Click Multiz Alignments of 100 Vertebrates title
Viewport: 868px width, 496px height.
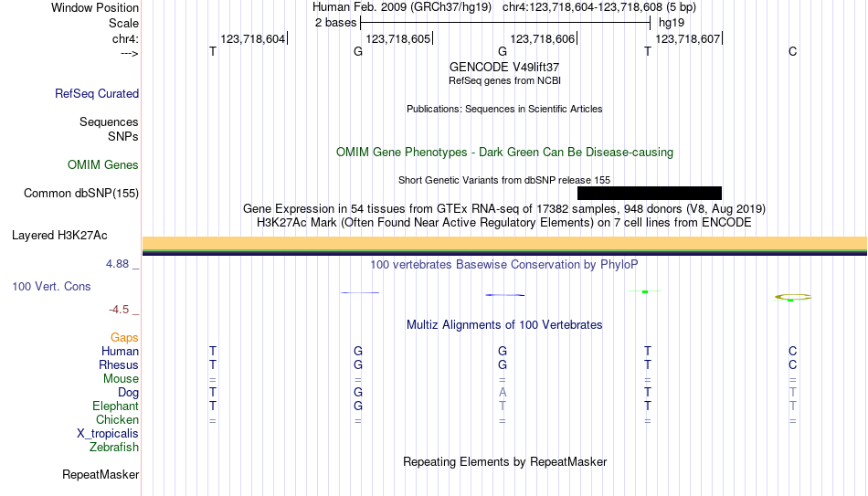504,325
